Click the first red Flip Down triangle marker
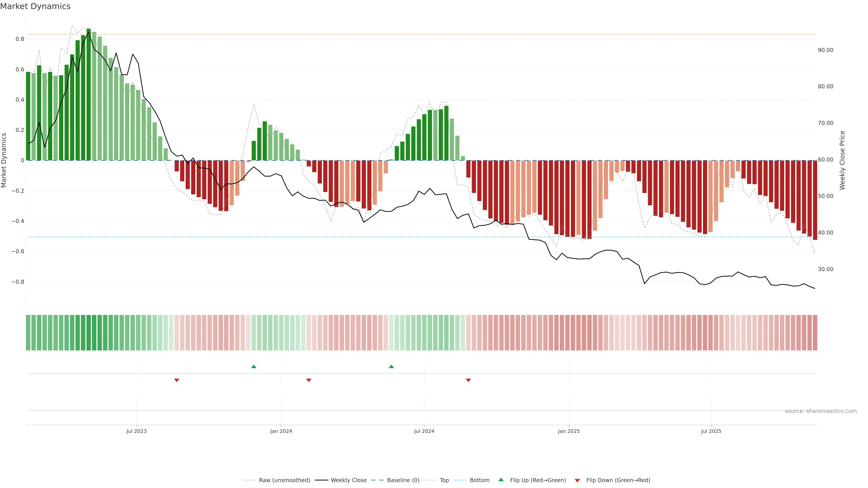This screenshot has height=488, width=868. pyautogui.click(x=177, y=380)
